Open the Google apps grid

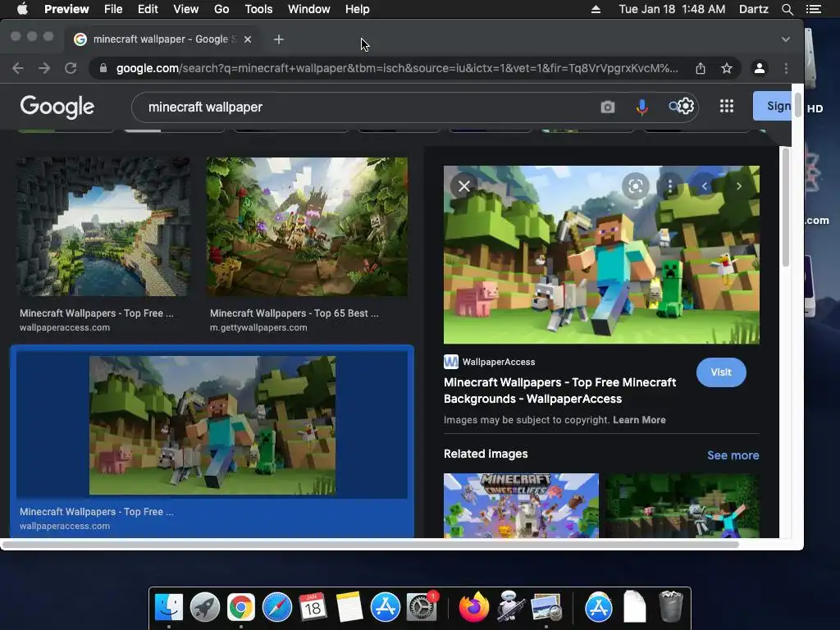(x=727, y=106)
